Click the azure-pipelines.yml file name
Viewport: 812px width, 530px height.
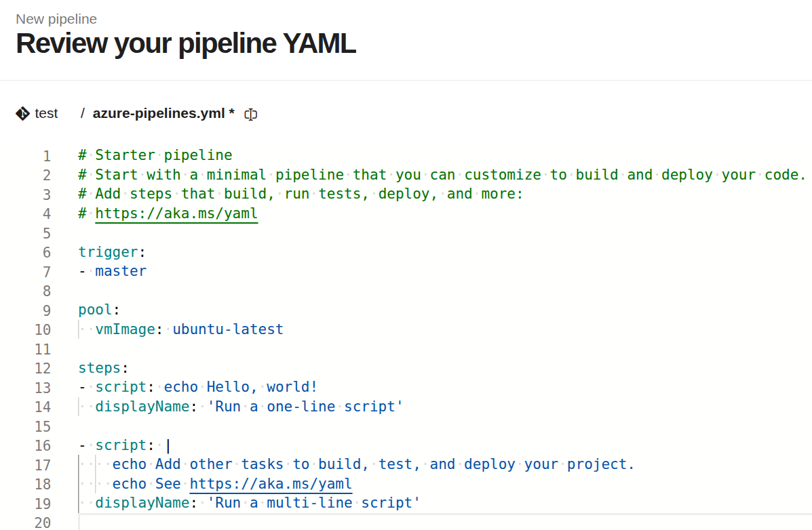[159, 113]
